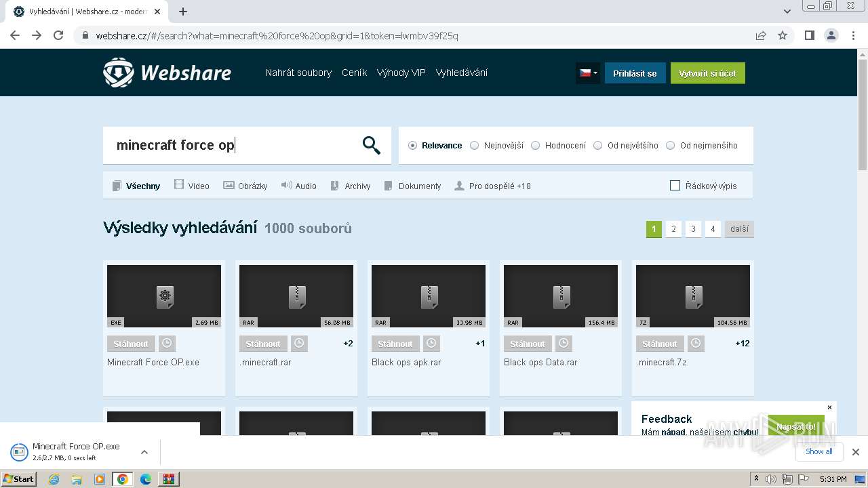Click Show all downloads button

[x=819, y=451]
